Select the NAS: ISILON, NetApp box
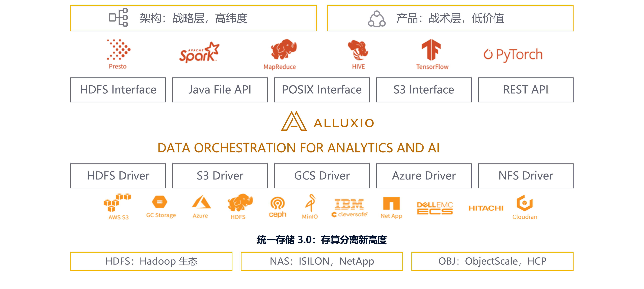Image resolution: width=644 pixels, height=289 pixels. [322, 262]
